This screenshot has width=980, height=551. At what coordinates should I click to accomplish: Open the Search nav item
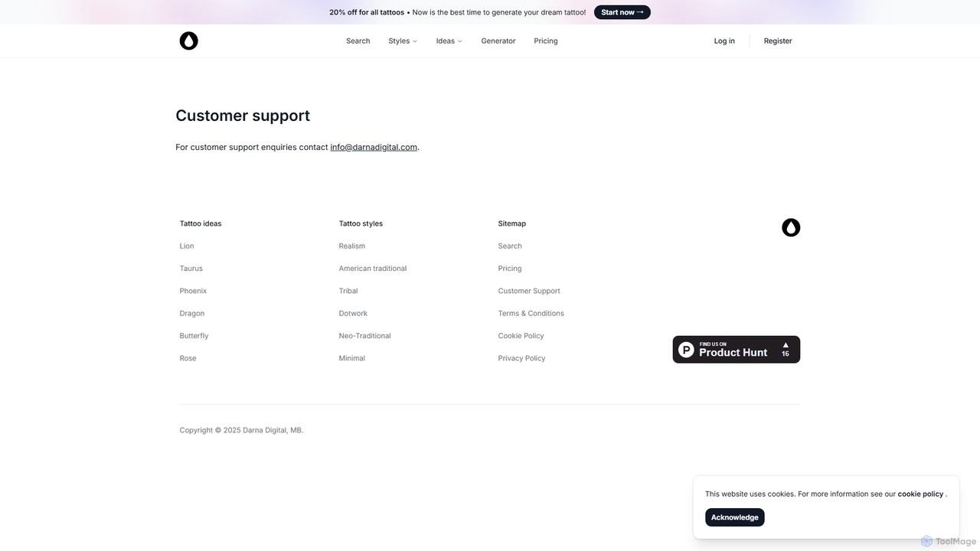358,41
